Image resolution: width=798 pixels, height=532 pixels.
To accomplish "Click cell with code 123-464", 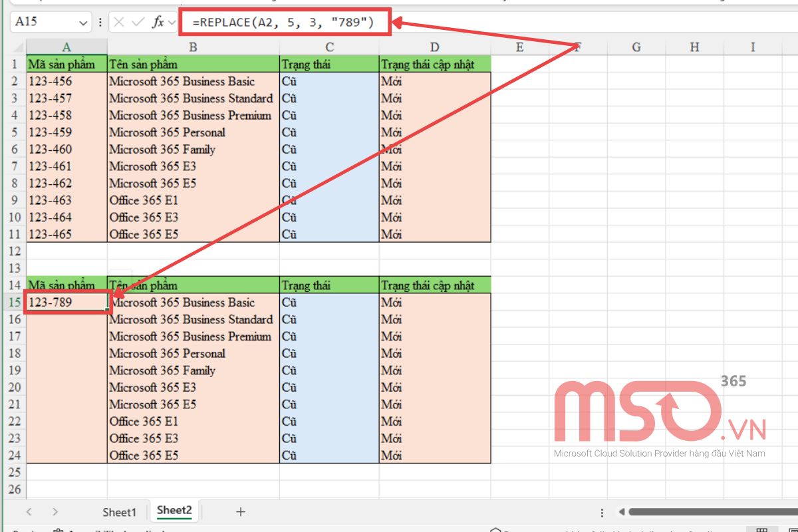I will 66,217.
